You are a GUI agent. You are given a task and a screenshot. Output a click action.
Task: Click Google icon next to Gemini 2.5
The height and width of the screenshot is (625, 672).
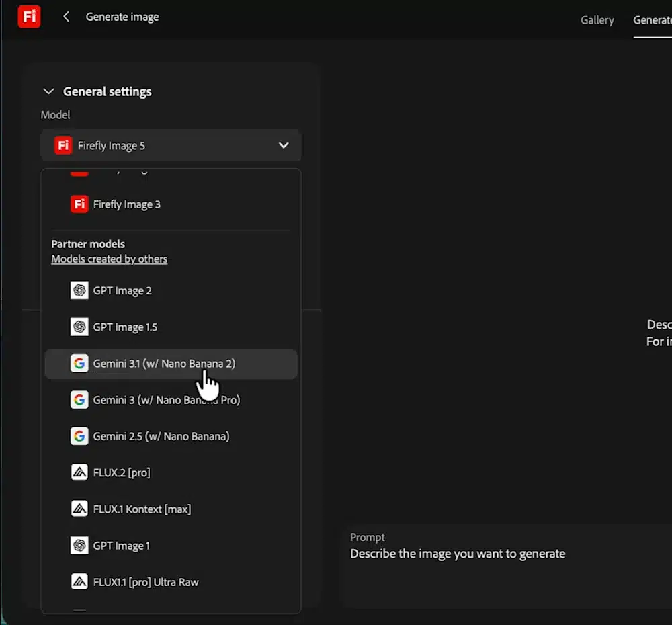(x=79, y=436)
